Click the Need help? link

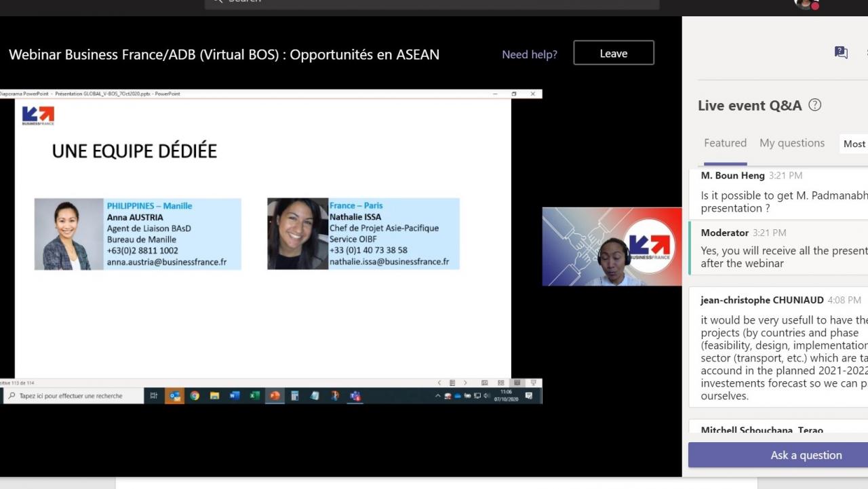tap(530, 54)
